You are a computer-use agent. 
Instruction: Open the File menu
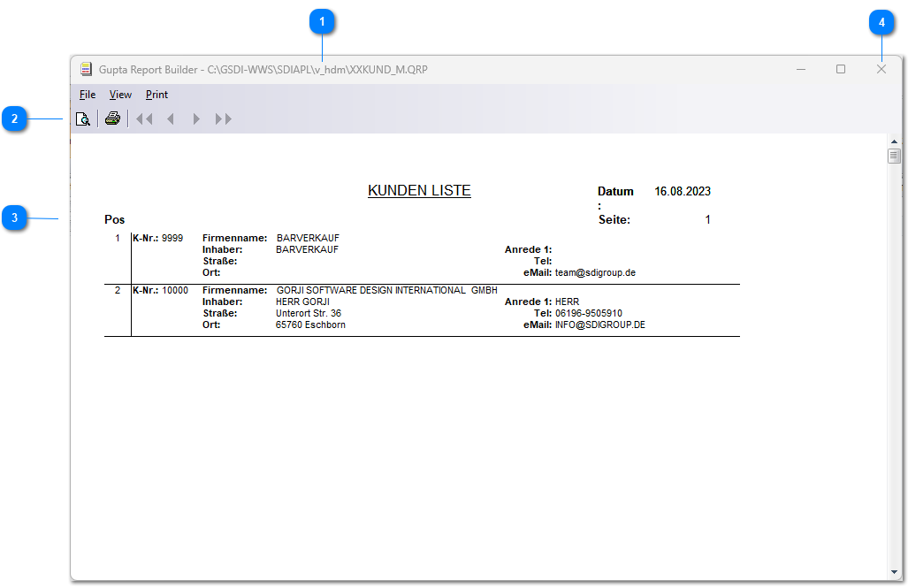[88, 95]
